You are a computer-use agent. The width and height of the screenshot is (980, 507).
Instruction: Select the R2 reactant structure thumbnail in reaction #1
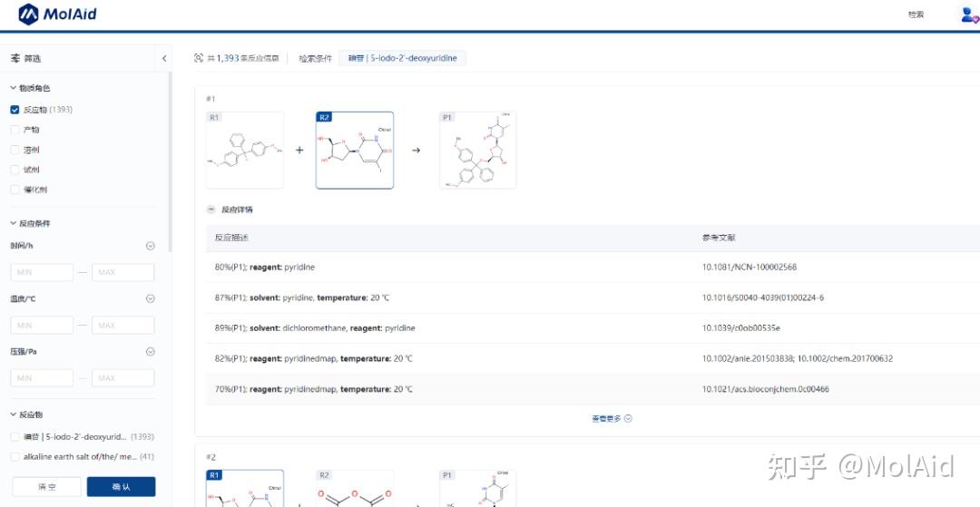[x=355, y=151]
